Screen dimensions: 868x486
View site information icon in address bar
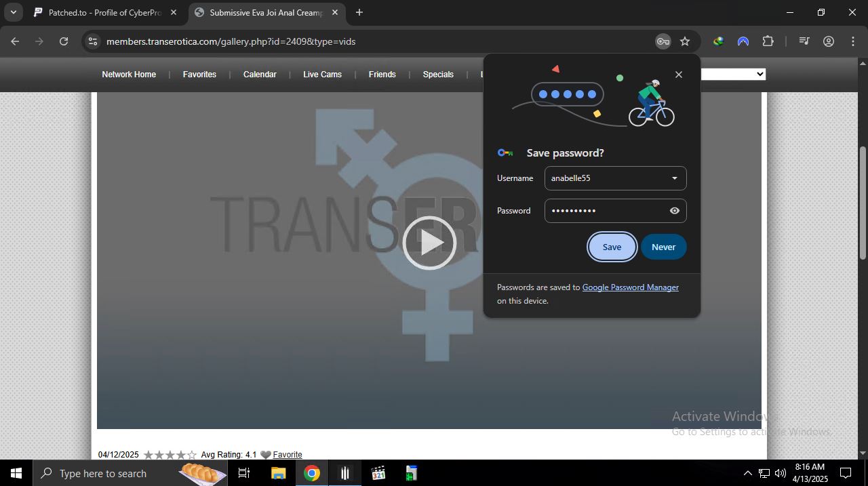point(93,41)
